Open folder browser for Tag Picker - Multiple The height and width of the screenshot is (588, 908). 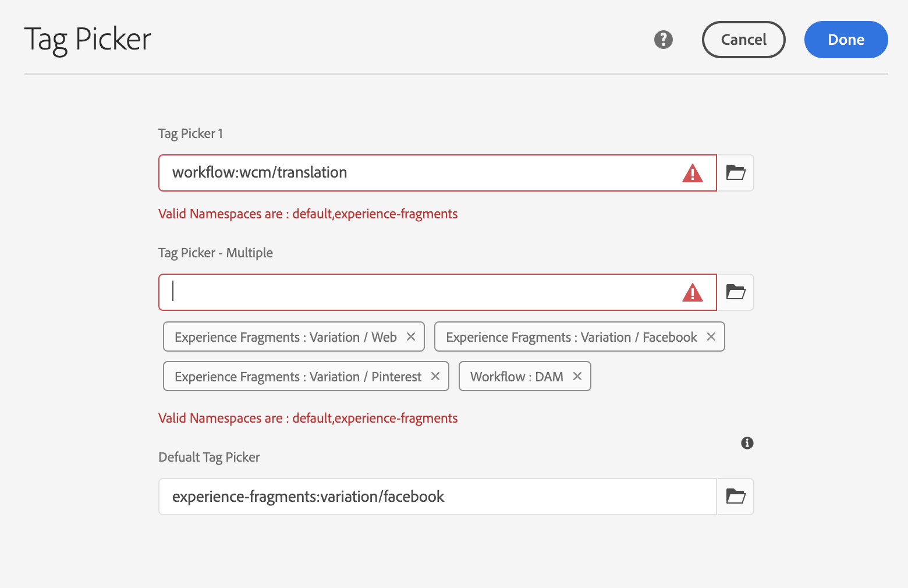[x=735, y=292]
